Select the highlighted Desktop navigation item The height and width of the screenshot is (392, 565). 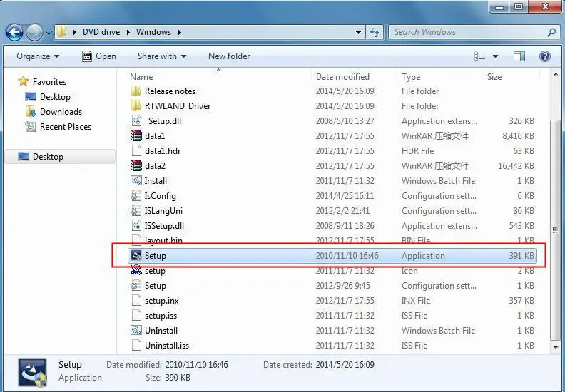pos(60,157)
